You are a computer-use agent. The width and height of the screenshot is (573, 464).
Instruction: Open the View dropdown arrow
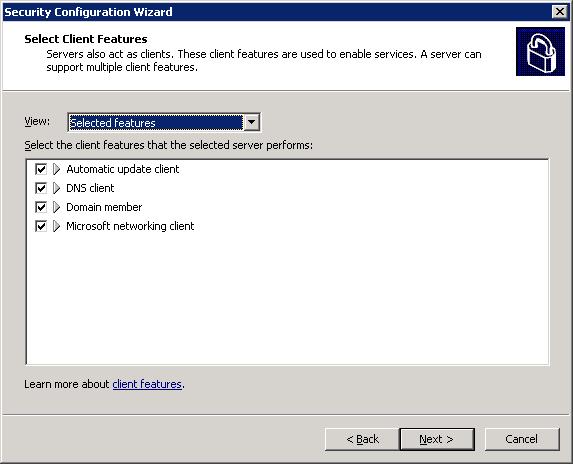(x=251, y=122)
